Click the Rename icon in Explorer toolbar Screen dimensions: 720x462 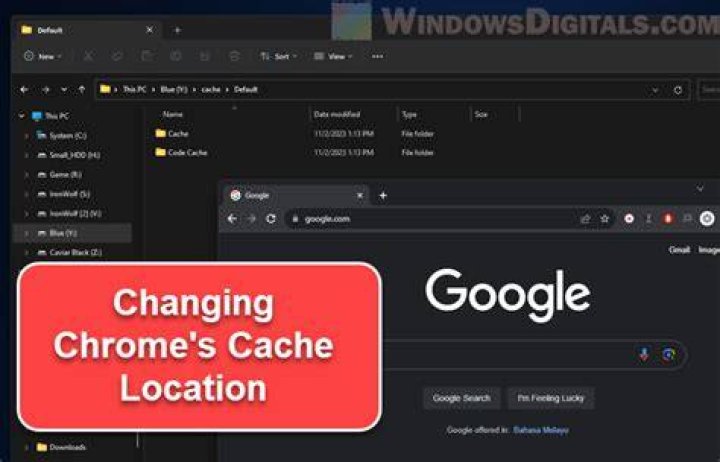(176, 56)
